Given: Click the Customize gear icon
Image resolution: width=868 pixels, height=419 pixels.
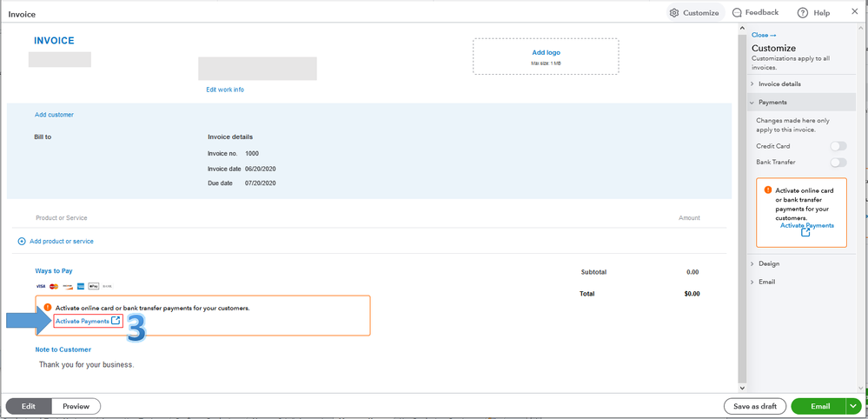Looking at the screenshot, I should click(x=674, y=13).
